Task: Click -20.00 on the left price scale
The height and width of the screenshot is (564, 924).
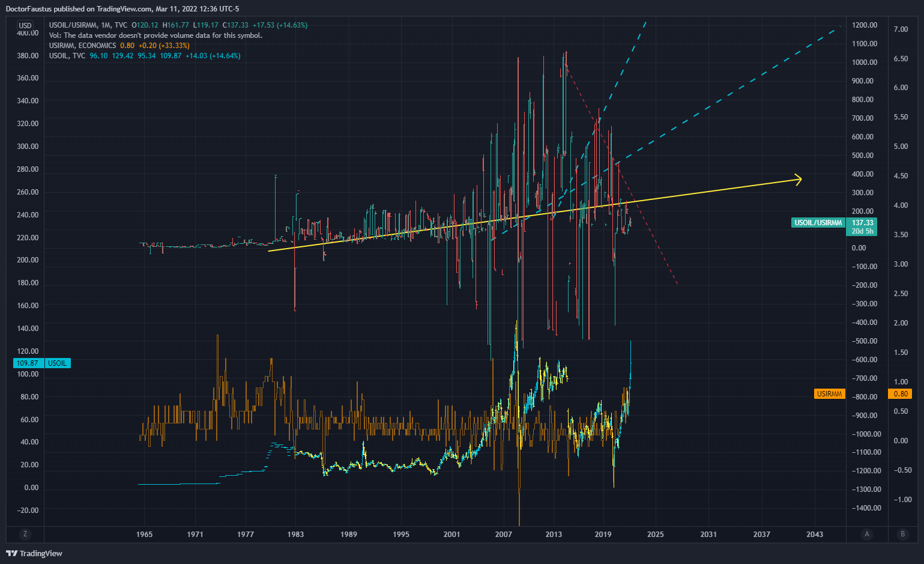Action: [26, 510]
